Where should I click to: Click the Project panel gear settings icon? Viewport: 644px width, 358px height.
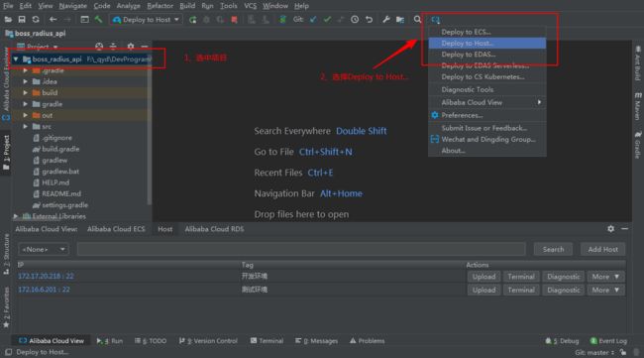[x=130, y=47]
